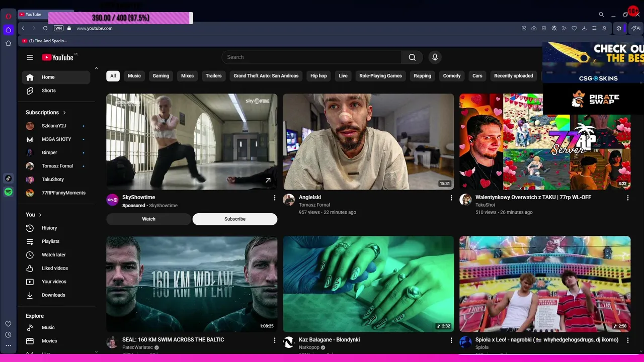The width and height of the screenshot is (644, 362).
Task: Select the All filter chip
Action: point(113,76)
